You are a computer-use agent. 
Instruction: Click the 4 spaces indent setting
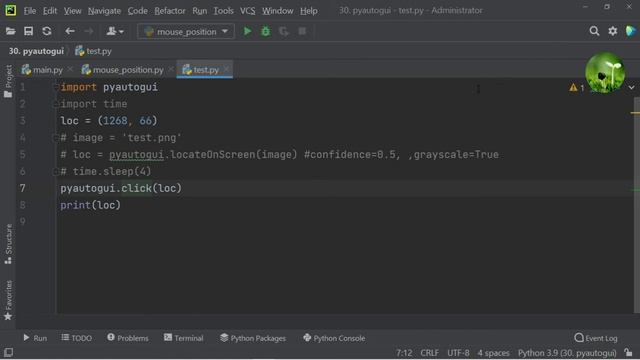click(x=493, y=353)
